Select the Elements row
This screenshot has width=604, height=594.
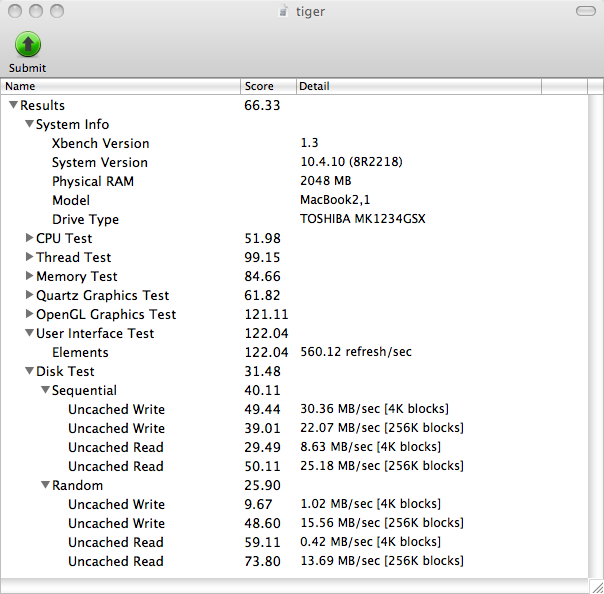click(x=294, y=352)
